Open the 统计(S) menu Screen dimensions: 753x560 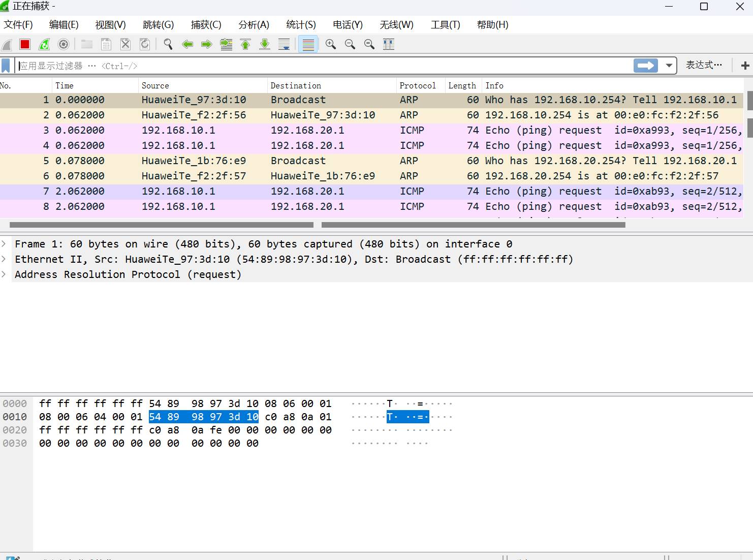coord(301,25)
